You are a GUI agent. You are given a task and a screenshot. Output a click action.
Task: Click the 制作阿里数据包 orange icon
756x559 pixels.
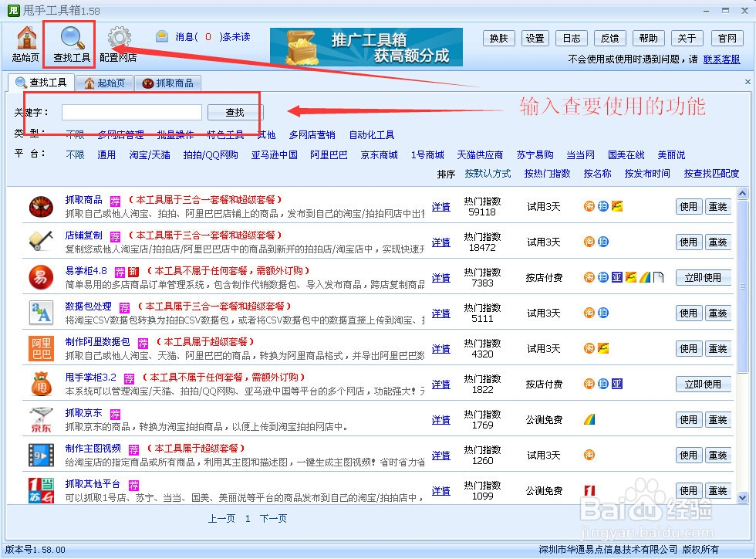[41, 348]
